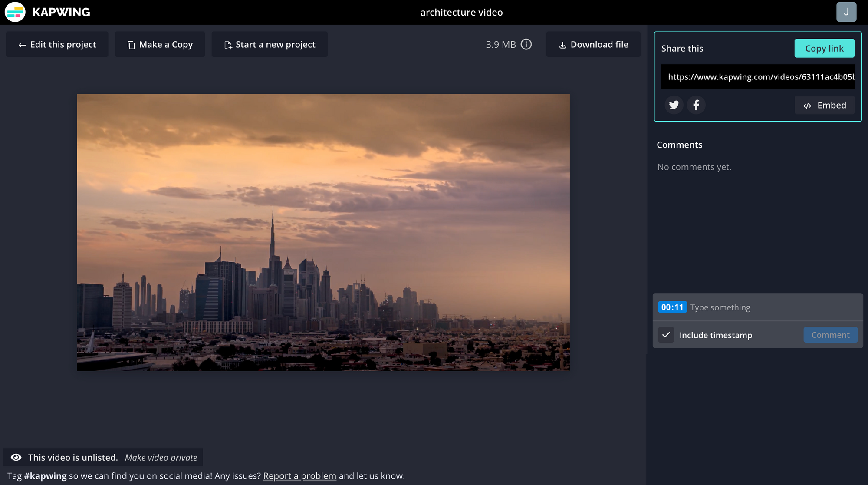Screen dimensions: 868x485
Task: Share the video on Facebook
Action: coord(696,105)
